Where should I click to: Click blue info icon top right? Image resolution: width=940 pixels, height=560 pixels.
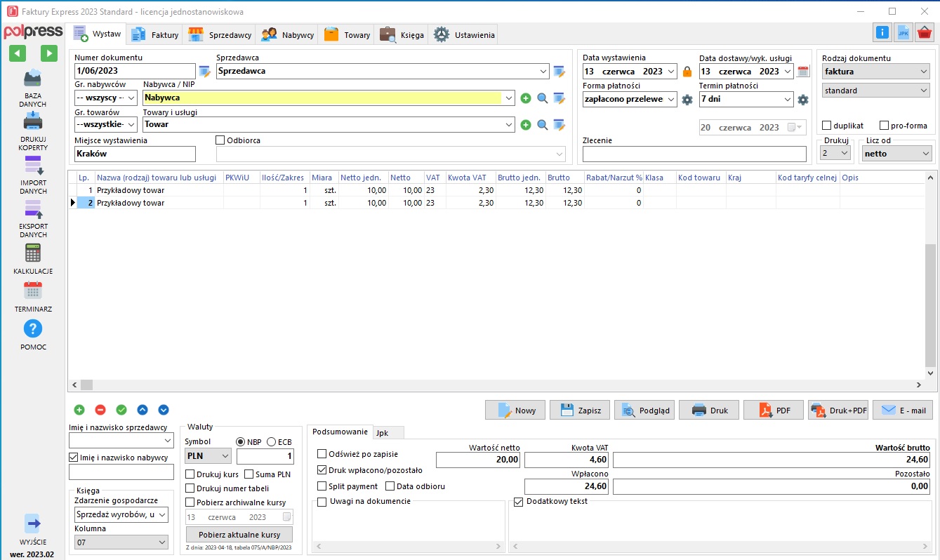pyautogui.click(x=882, y=32)
